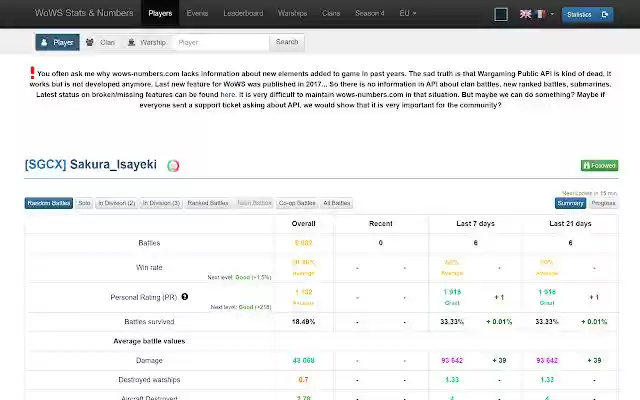Open the Season 4 navigation tab
The width and height of the screenshot is (640, 400).
click(369, 13)
